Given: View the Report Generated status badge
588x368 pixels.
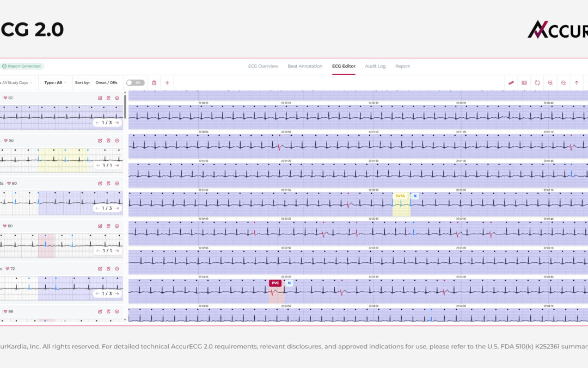Looking at the screenshot, I should click(x=21, y=65).
